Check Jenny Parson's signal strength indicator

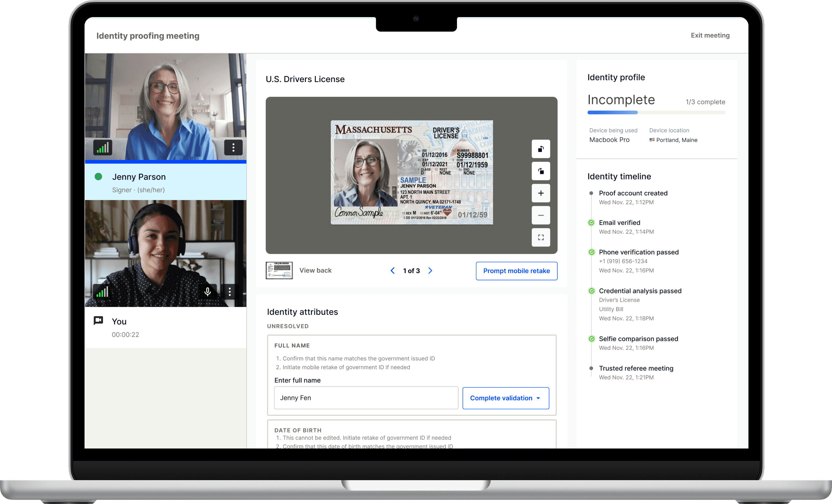pos(102,148)
